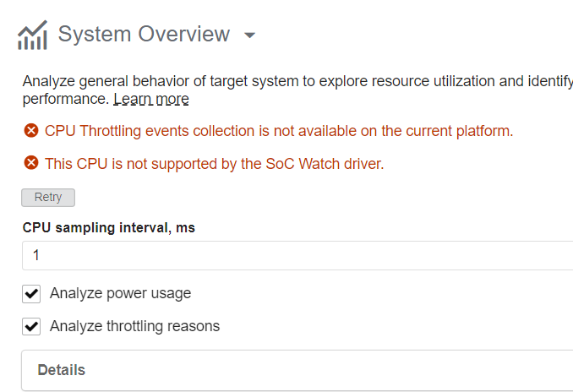Click the System Overview chart icon
This screenshot has height=392, width=573.
[x=32, y=35]
